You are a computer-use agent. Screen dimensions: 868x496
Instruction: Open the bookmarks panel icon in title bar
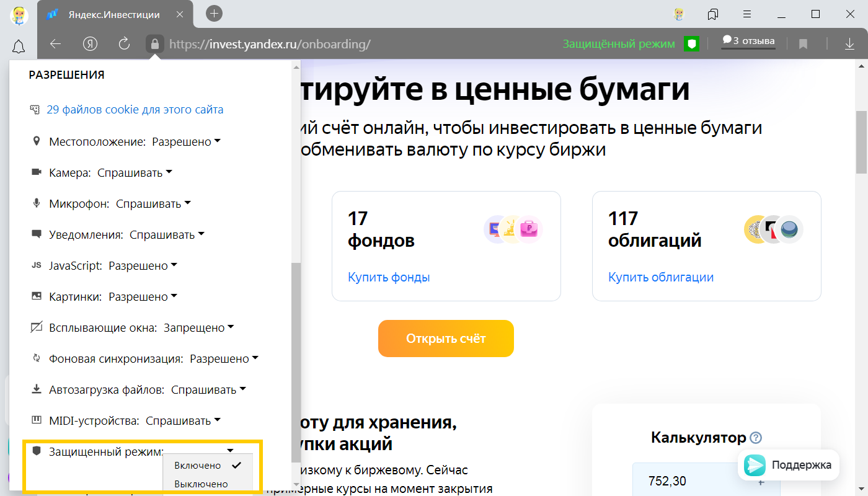point(713,14)
